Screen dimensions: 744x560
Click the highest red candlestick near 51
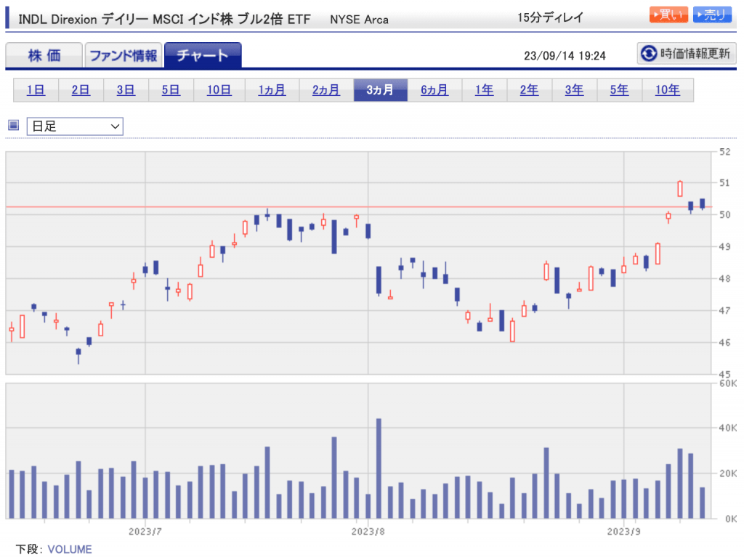pos(680,189)
